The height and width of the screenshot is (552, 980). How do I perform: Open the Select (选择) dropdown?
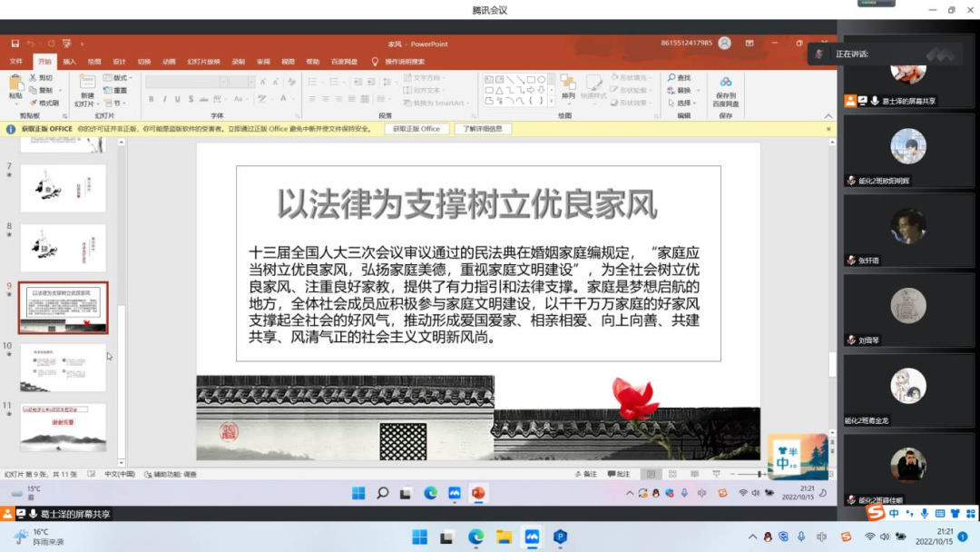(682, 103)
